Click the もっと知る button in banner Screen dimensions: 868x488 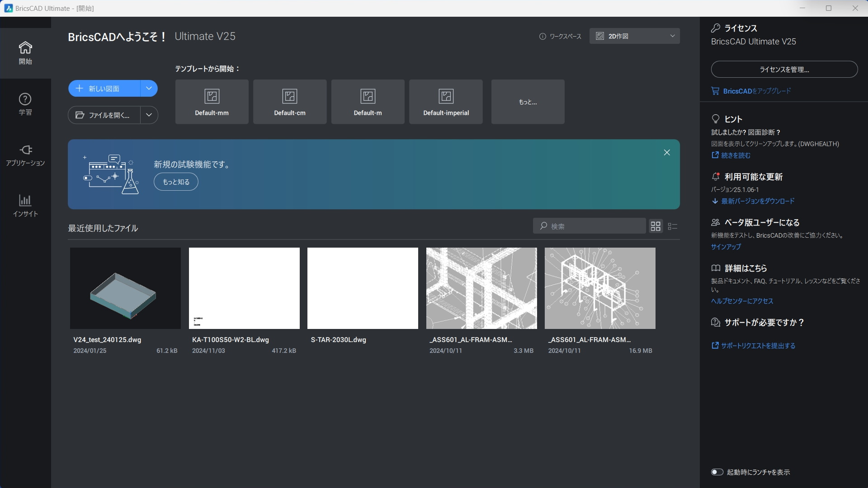[x=176, y=182]
